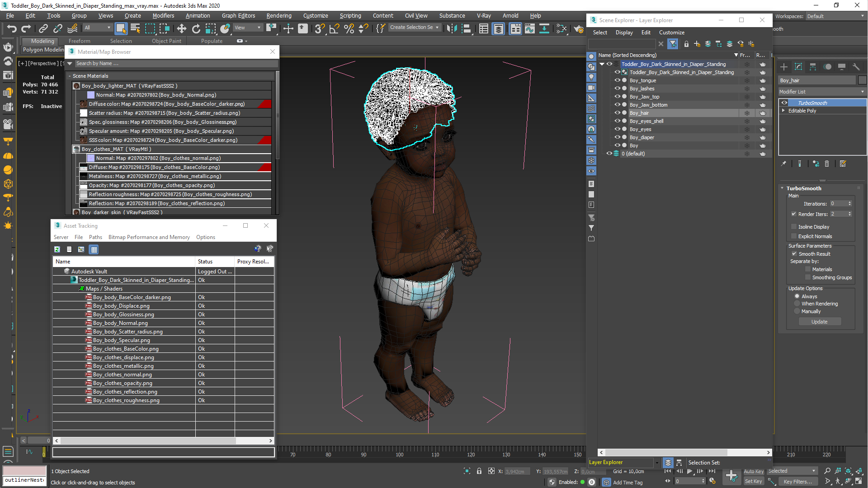Click the Pin Stack icon
This screenshot has width=868, height=488.
[x=783, y=164]
